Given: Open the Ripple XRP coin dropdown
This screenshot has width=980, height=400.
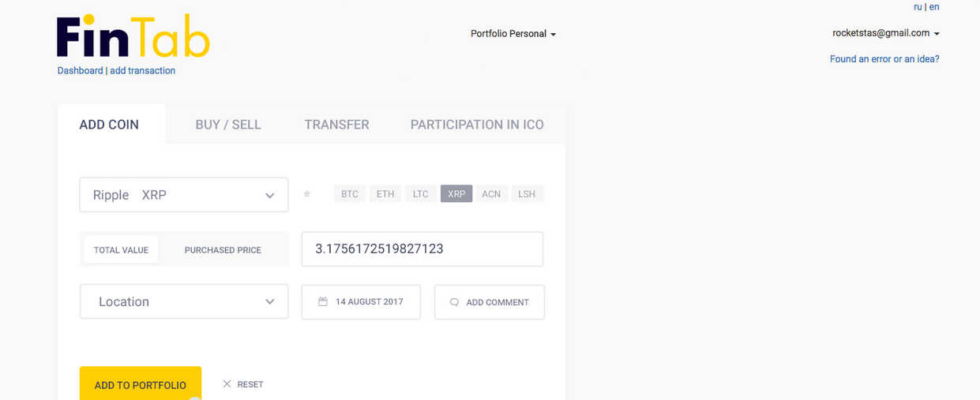Looking at the screenshot, I should (x=183, y=195).
